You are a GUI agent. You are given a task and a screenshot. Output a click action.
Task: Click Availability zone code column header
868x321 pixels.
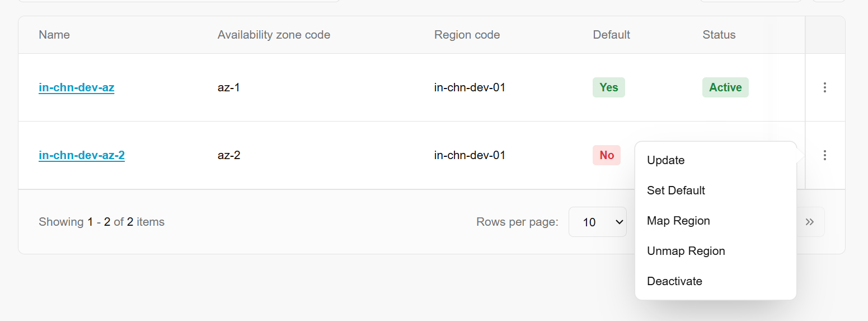[274, 35]
